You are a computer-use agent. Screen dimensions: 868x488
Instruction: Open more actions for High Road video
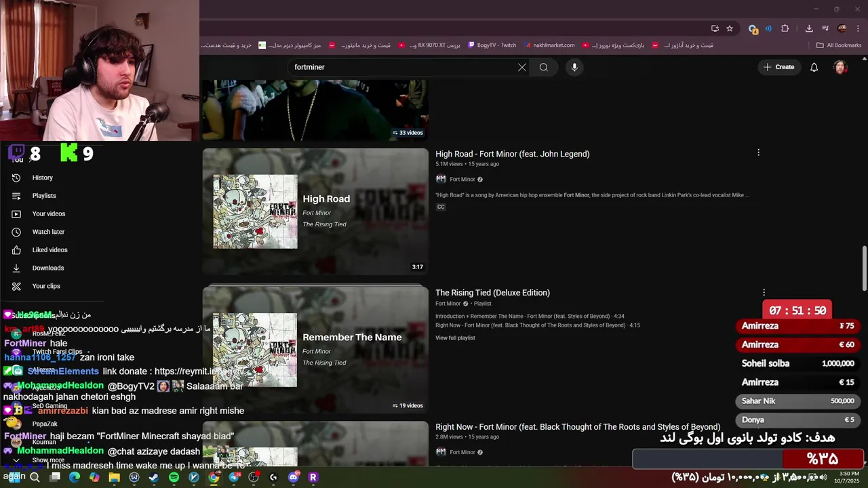758,152
